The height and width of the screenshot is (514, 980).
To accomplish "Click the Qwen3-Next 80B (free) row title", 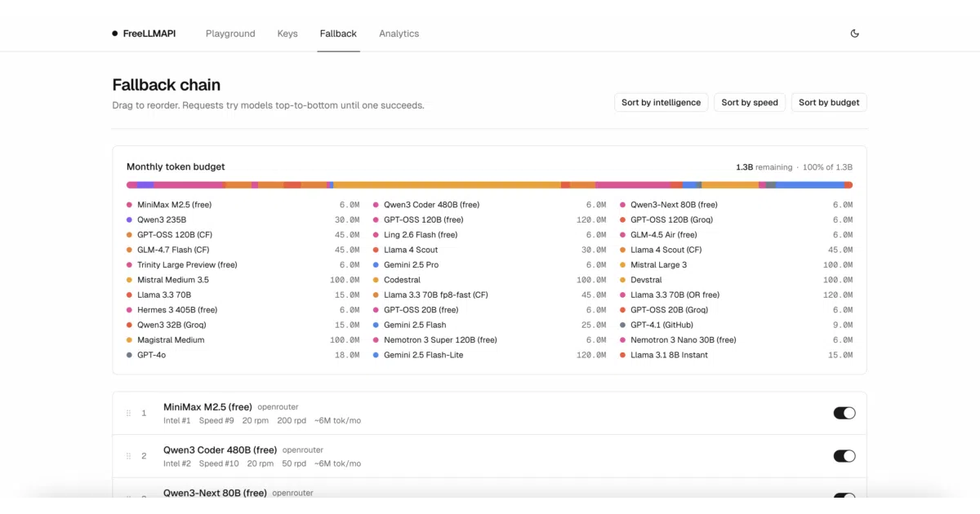I will point(215,493).
